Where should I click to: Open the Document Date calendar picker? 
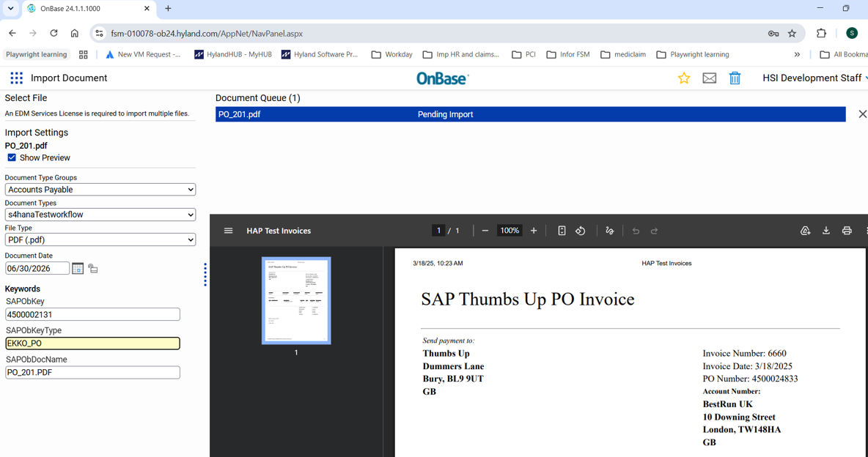point(78,268)
